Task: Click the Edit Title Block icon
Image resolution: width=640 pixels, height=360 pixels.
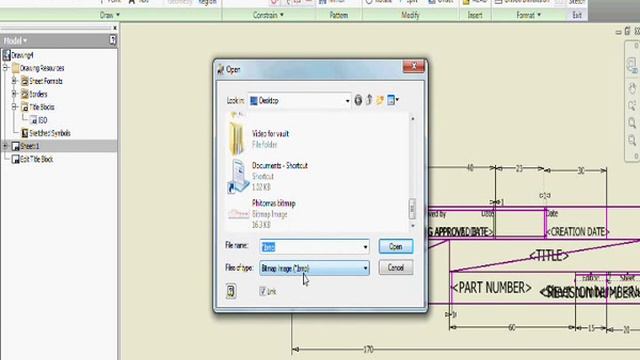Action: (16, 159)
